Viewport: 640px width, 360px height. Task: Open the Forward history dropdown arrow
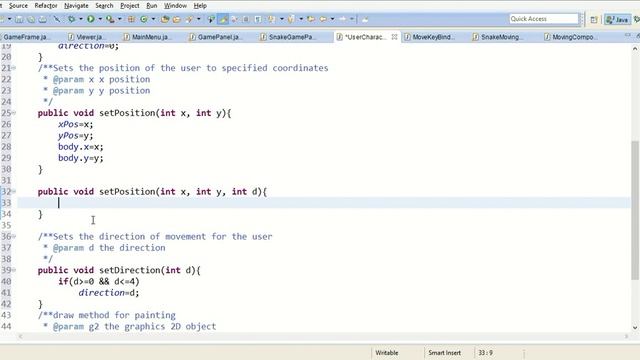click(x=352, y=19)
